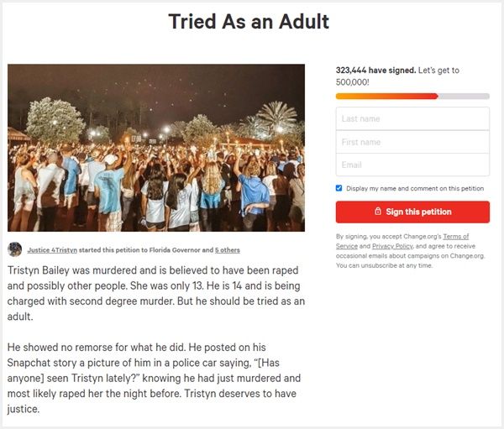Select the Email input field
The width and height of the screenshot is (504, 429).
412,165
